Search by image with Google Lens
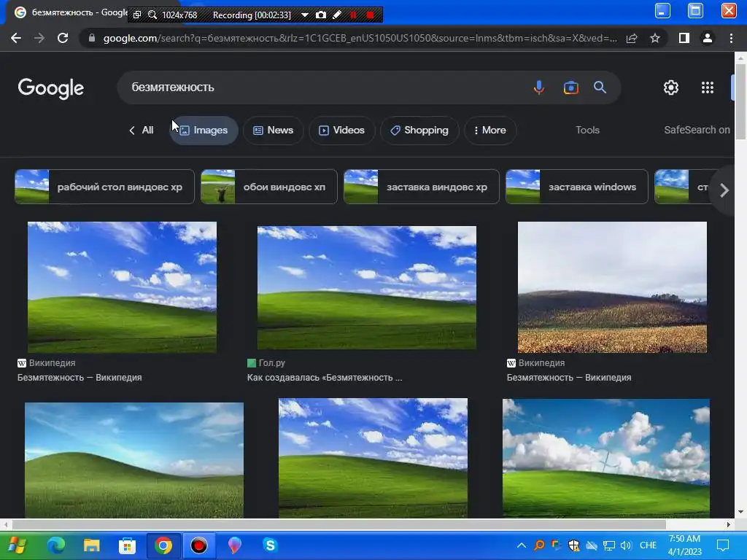The image size is (747, 560). tap(570, 87)
